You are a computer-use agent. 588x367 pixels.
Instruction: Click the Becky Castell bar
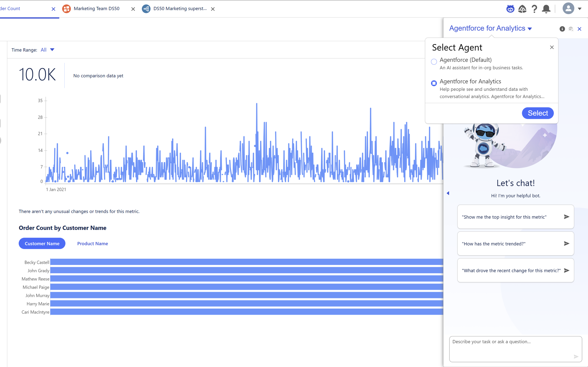click(x=247, y=262)
